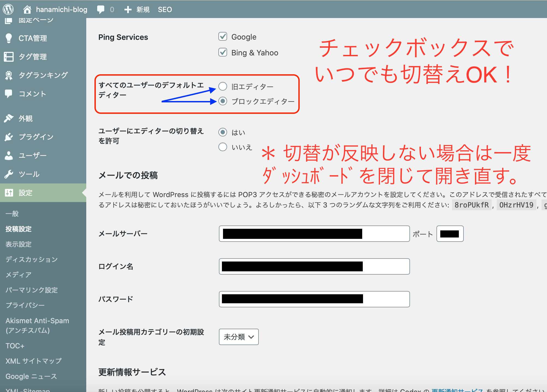Click the plus icon for 新規
The width and height of the screenshot is (547, 392).
click(128, 10)
